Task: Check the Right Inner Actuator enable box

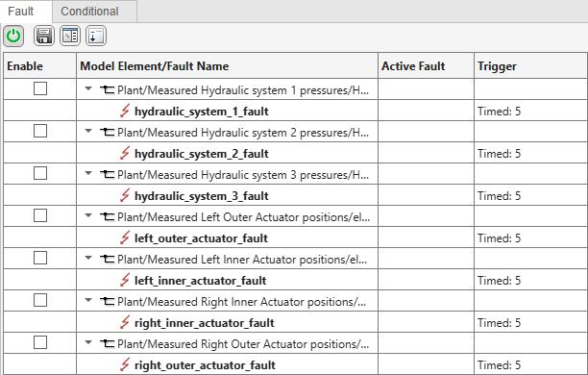Action: pos(40,300)
